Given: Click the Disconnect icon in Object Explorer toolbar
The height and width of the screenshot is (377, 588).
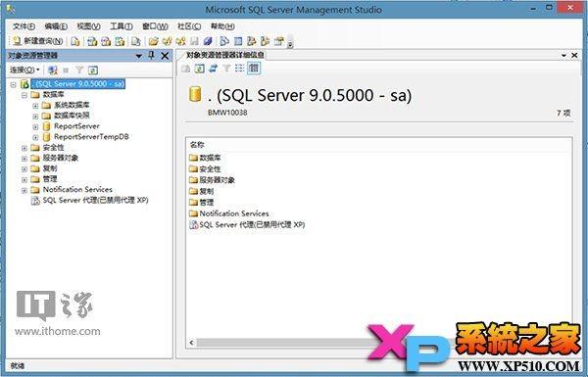Looking at the screenshot, I should click(53, 71).
